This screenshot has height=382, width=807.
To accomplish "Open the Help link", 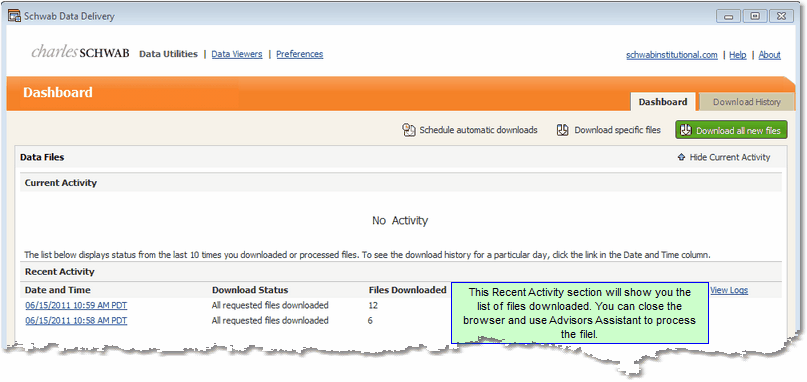I will [738, 55].
